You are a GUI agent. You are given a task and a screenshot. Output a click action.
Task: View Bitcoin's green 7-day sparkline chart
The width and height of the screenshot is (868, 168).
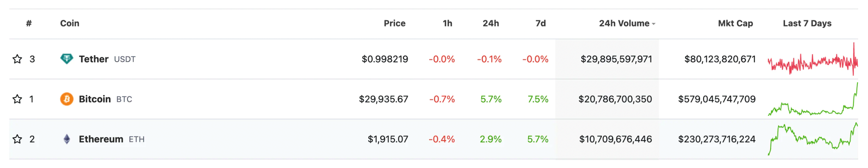[813, 99]
